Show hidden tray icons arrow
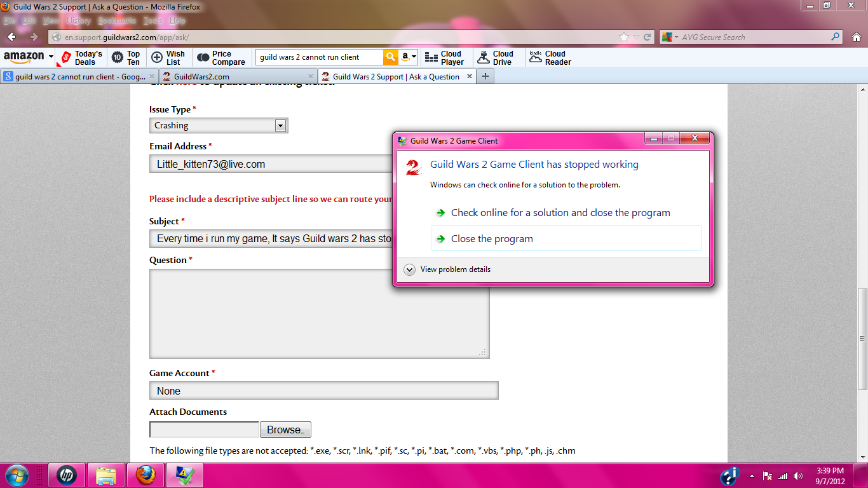The image size is (868, 488). (x=752, y=476)
